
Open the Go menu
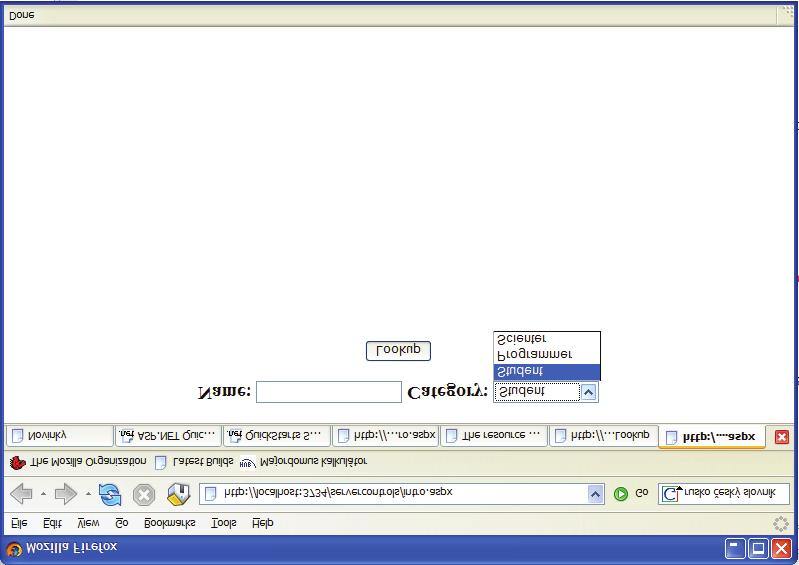(x=122, y=523)
